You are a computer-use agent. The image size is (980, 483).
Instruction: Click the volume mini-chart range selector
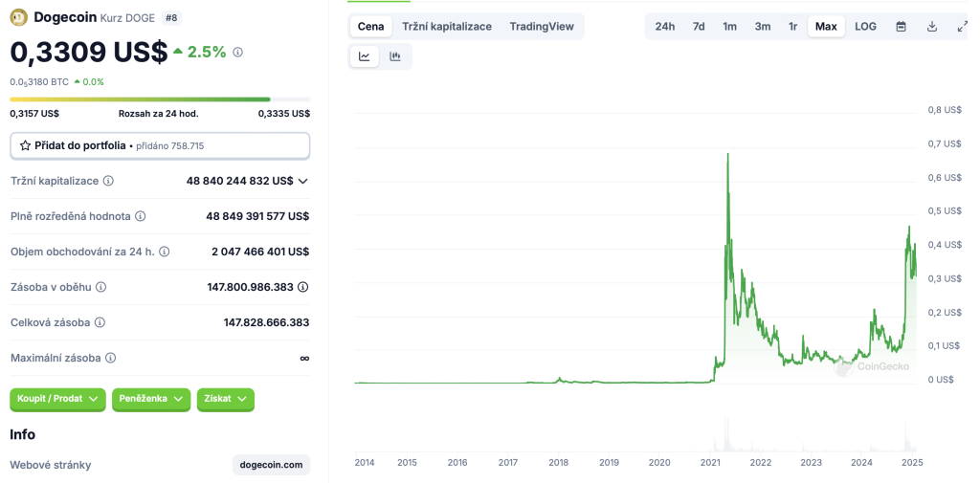[x=635, y=434]
